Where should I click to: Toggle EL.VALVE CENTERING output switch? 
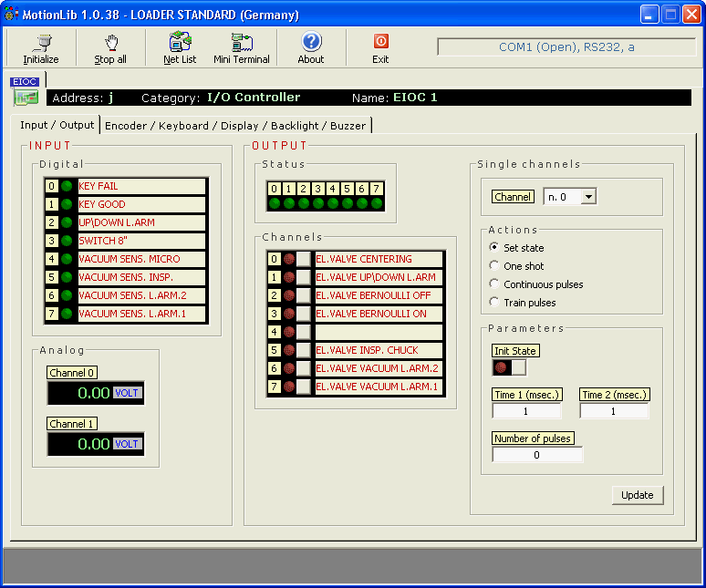[304, 259]
